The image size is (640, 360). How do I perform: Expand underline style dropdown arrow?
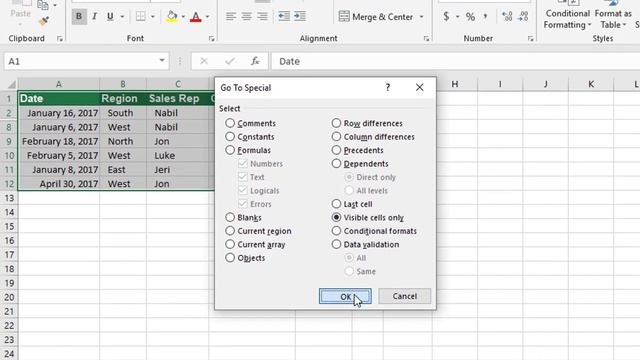pyautogui.click(x=122, y=17)
